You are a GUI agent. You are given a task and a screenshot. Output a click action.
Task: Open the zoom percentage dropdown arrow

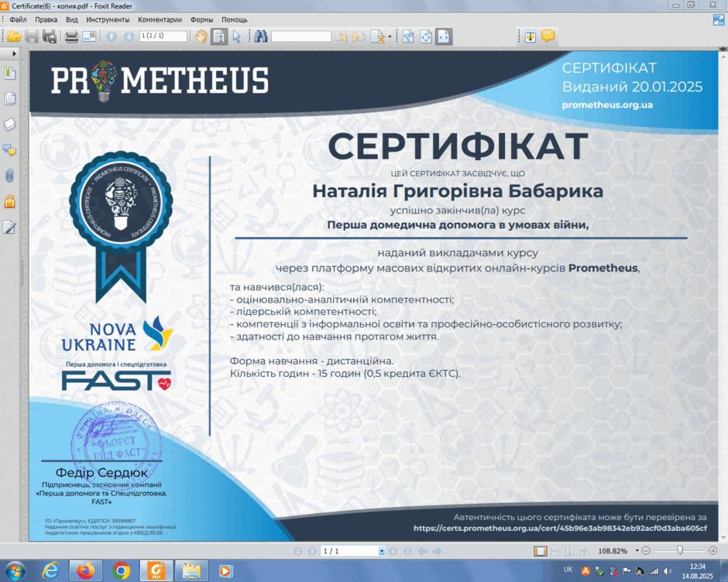637,551
